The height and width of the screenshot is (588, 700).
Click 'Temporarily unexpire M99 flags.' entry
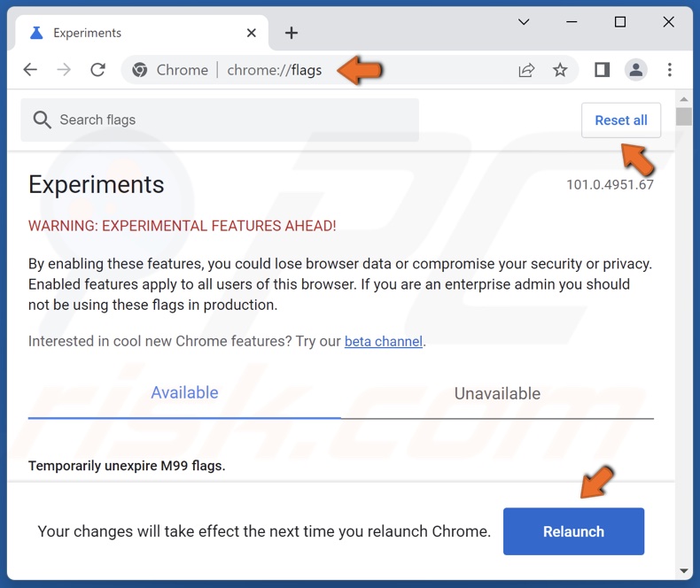point(127,466)
